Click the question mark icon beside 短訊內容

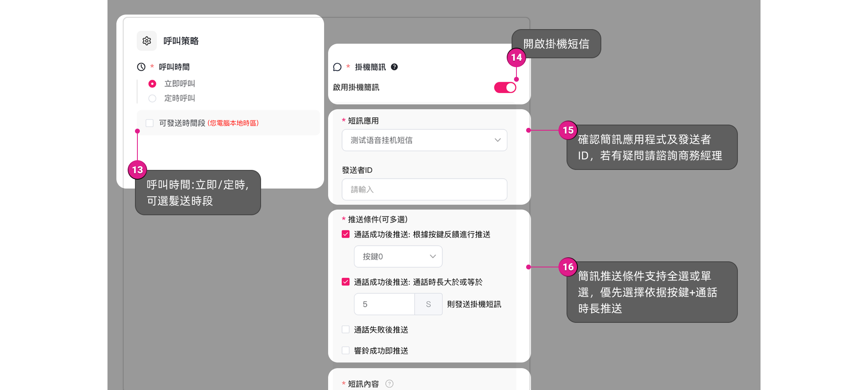point(389,384)
